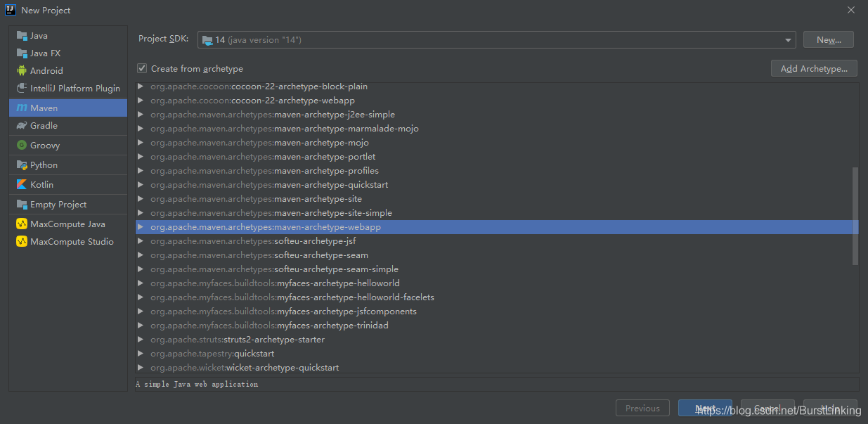This screenshot has width=868, height=424.
Task: Select maven-archetype-site-simple archetype
Action: pyautogui.click(x=493, y=213)
